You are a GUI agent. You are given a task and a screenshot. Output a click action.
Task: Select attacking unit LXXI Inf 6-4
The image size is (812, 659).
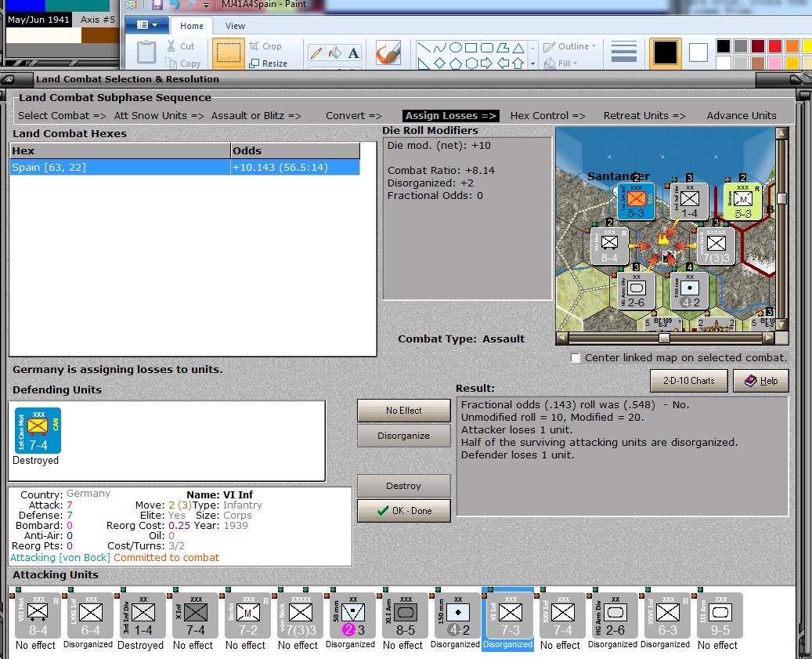pyautogui.click(x=90, y=615)
